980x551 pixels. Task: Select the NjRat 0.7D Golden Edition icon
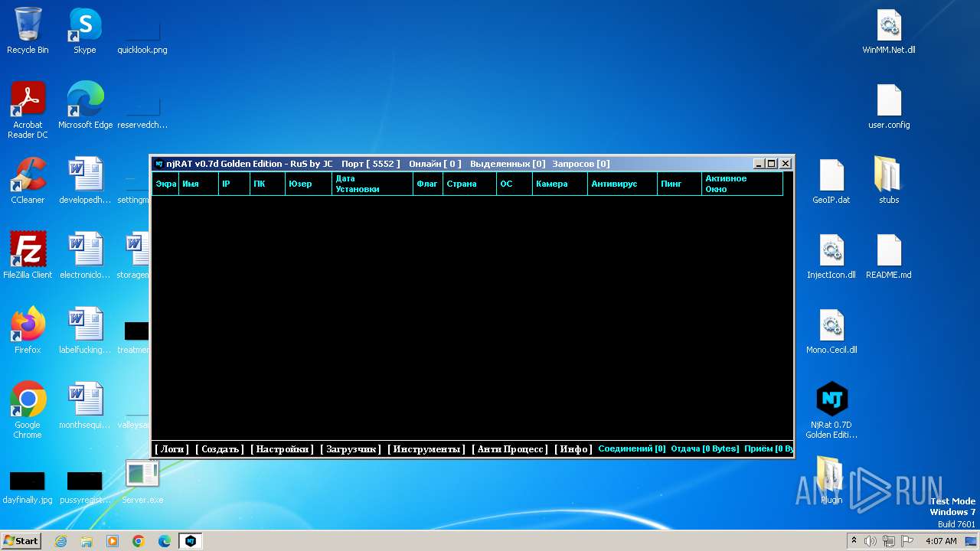pos(831,410)
